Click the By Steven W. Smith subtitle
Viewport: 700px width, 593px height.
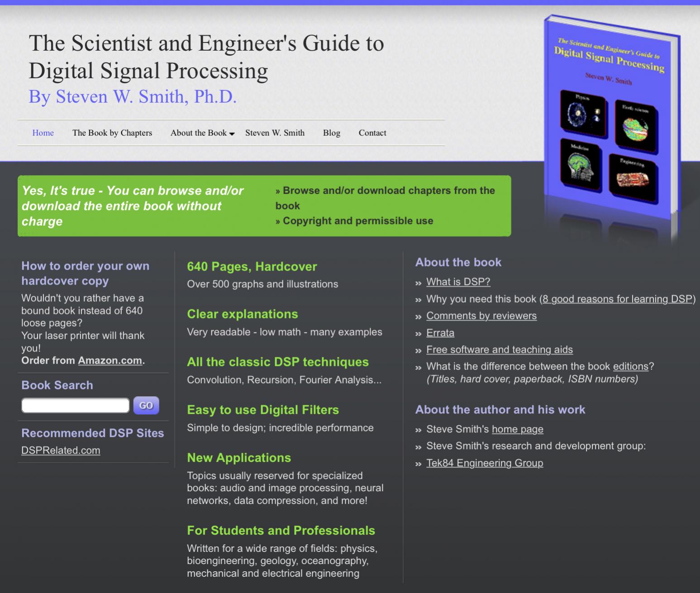(133, 96)
